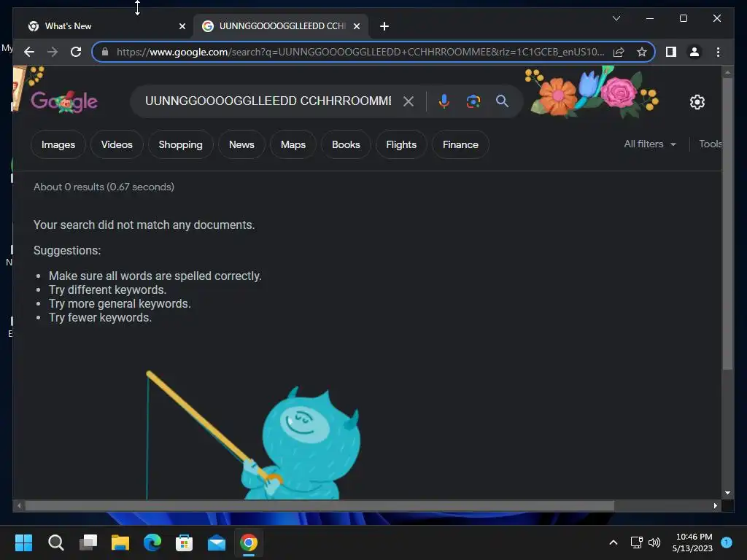Click the forward navigation arrow
Screen dimensions: 747x560
pos(53,52)
